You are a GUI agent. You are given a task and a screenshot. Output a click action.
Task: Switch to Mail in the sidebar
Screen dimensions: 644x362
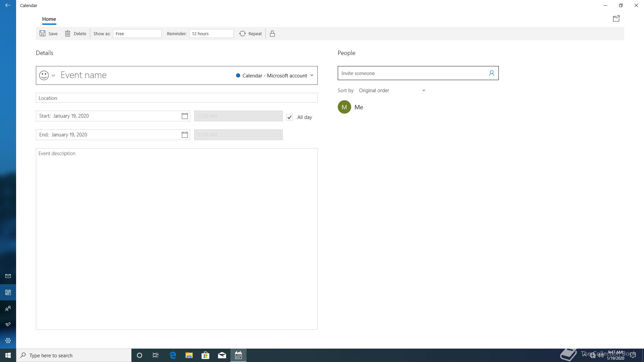click(x=8, y=276)
